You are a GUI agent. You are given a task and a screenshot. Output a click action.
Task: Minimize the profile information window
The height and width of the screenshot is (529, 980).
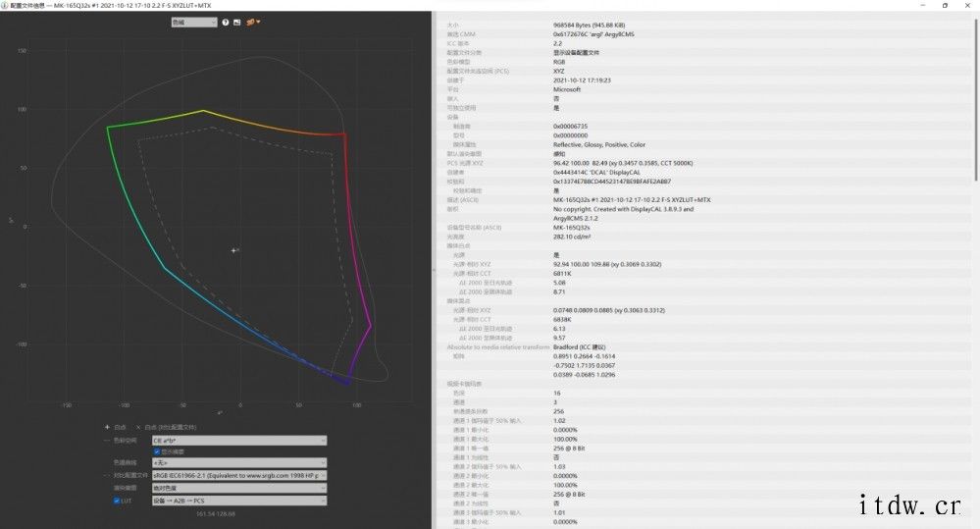[922, 5]
